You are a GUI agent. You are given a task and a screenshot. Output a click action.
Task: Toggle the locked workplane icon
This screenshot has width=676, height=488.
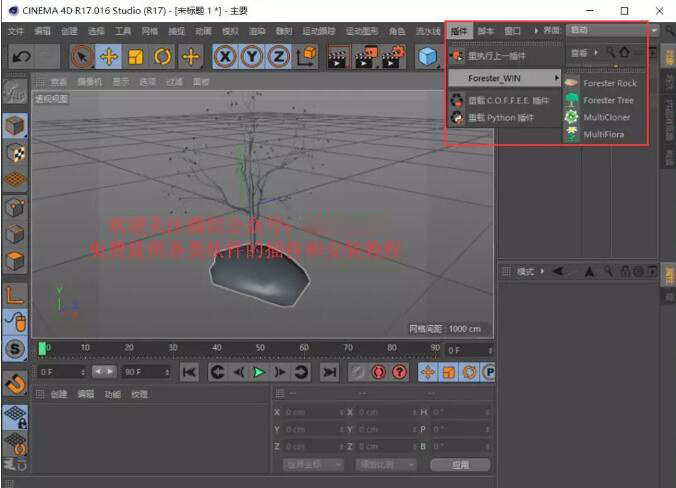coord(15,416)
